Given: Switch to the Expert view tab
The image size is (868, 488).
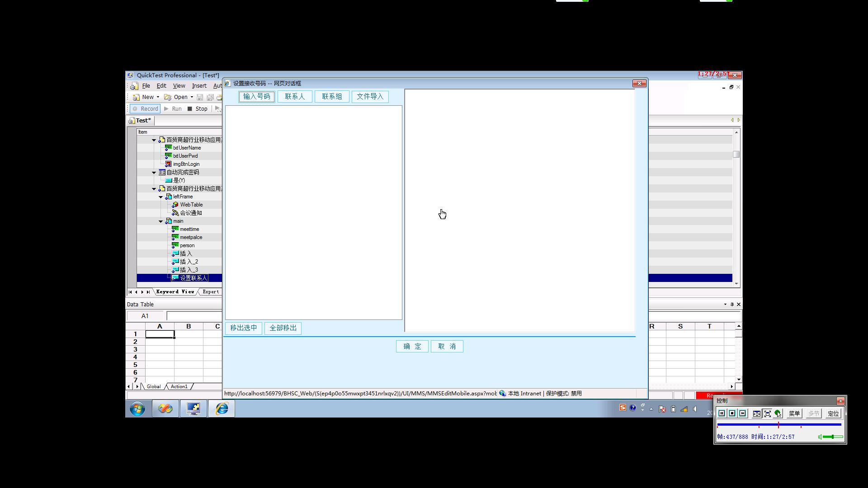Looking at the screenshot, I should (211, 292).
